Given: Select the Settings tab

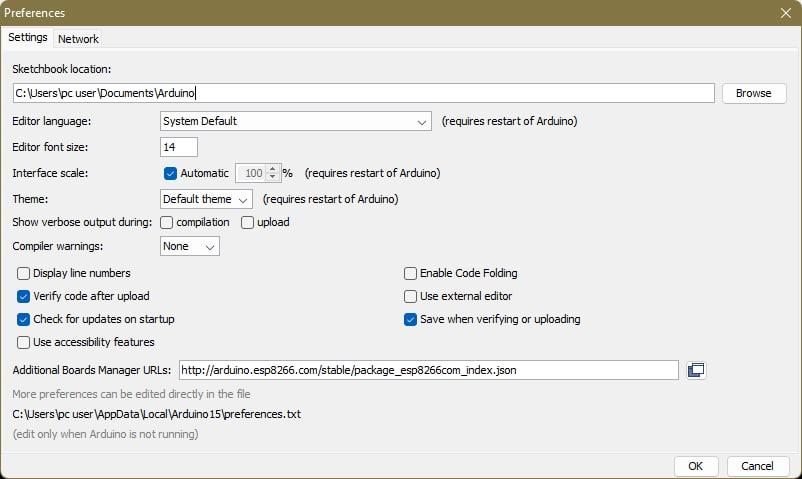Looking at the screenshot, I should click(x=28, y=37).
